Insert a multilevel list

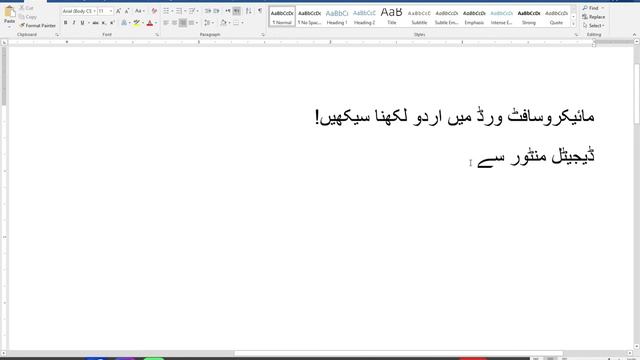tap(191, 11)
